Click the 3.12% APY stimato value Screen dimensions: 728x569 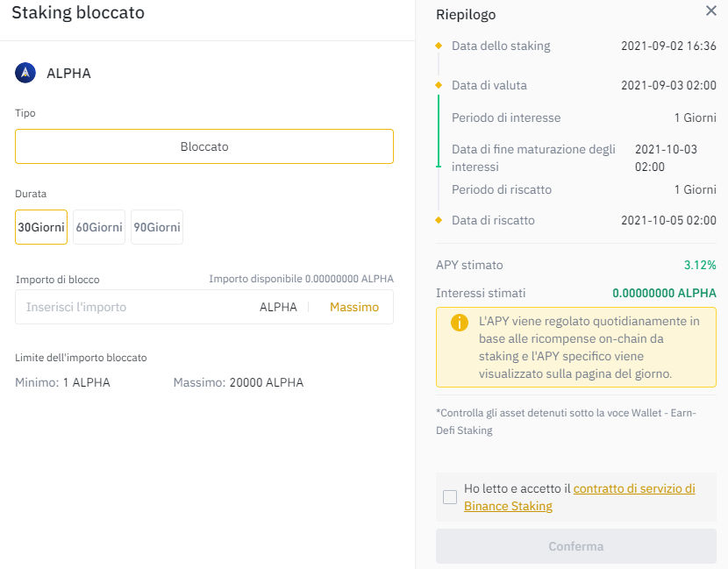tap(700, 265)
